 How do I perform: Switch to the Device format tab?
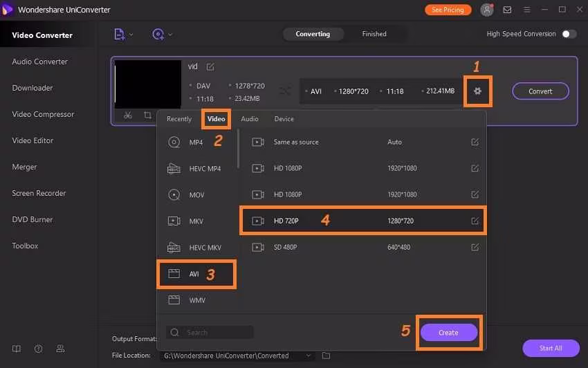(x=284, y=119)
